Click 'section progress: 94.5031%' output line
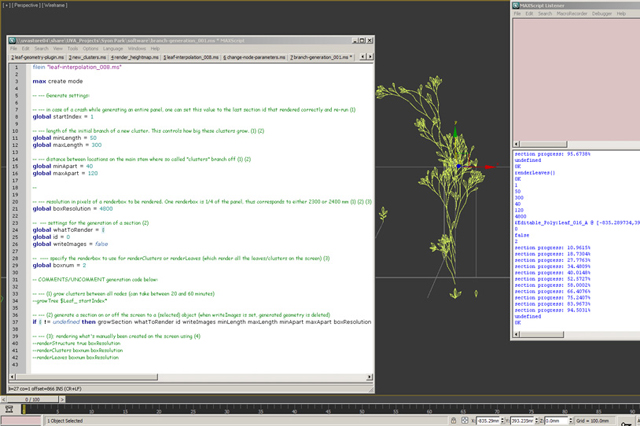Viewport: 640px width, 426px height. [552, 310]
